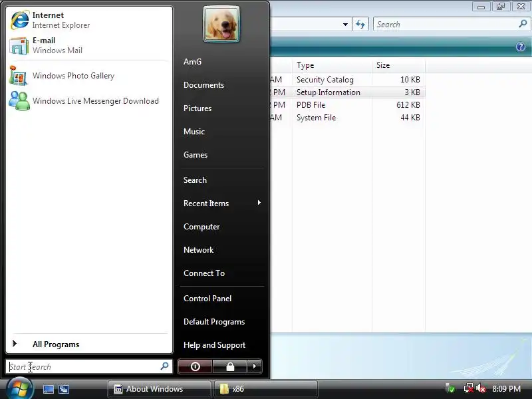The width and height of the screenshot is (532, 399).
Task: Open the Explorer address bar dropdown
Action: 345,25
